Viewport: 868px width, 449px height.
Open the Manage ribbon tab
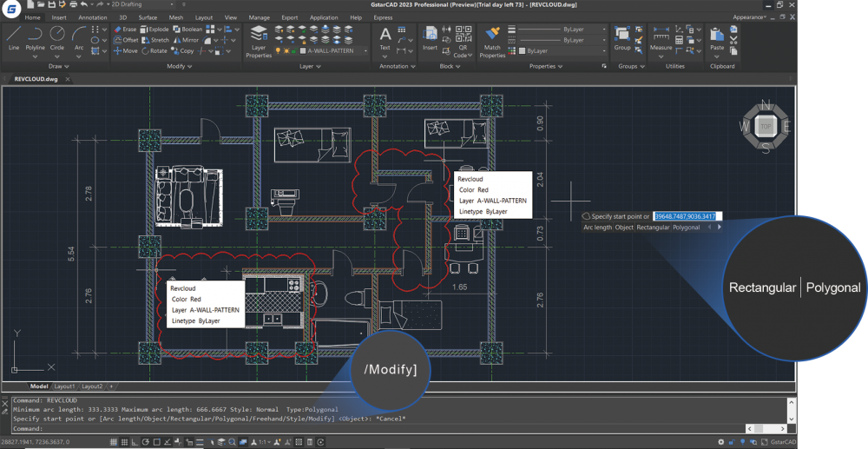[x=259, y=17]
